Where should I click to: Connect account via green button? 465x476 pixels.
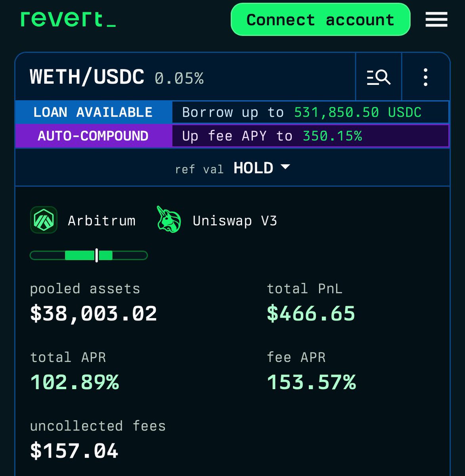[x=320, y=19]
